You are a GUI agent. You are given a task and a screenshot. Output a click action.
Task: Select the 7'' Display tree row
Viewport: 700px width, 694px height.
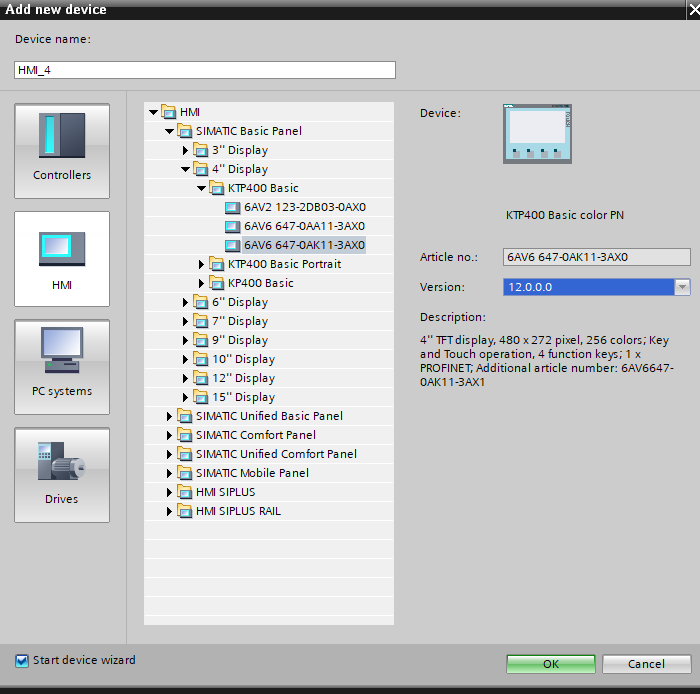click(x=269, y=321)
